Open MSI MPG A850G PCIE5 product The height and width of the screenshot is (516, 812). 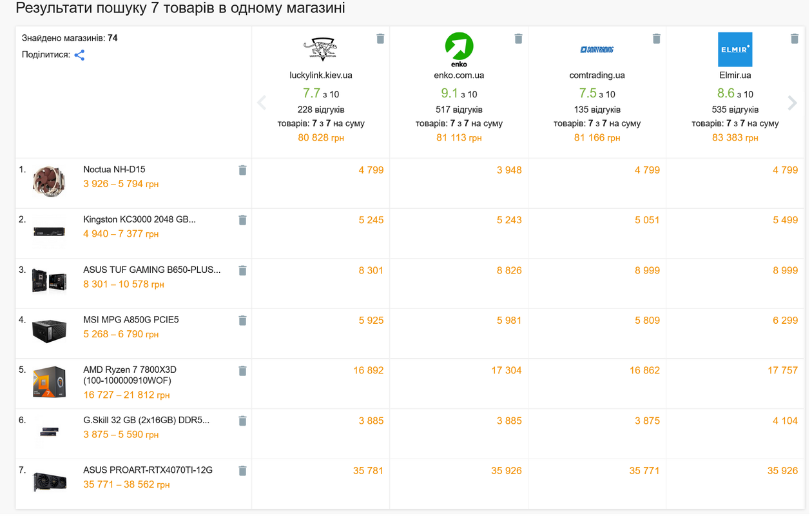click(x=131, y=319)
